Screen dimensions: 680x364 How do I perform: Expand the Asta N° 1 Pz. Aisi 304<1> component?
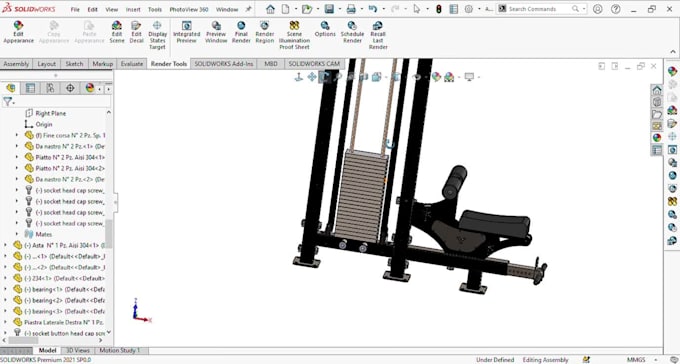6,245
